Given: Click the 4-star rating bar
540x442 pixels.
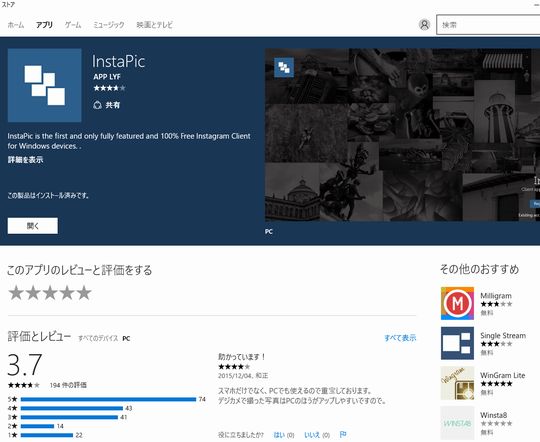Looking at the screenshot, I should point(72,408).
